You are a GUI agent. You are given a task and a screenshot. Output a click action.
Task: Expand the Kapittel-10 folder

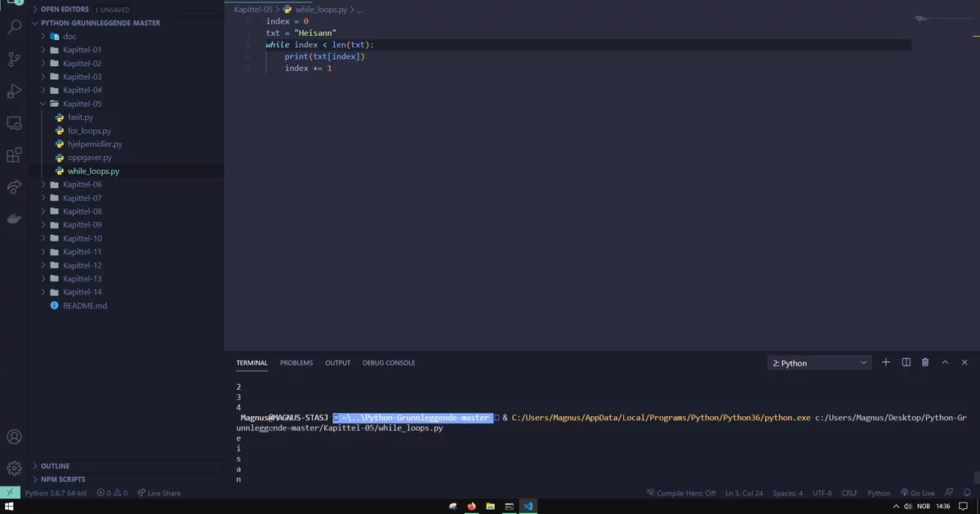point(82,238)
